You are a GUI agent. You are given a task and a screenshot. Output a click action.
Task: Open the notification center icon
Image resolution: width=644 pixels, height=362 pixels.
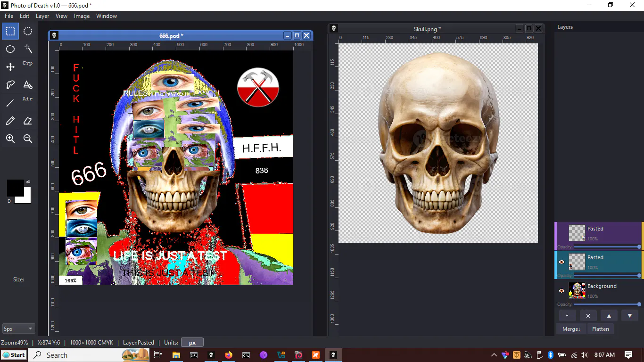tap(628, 355)
